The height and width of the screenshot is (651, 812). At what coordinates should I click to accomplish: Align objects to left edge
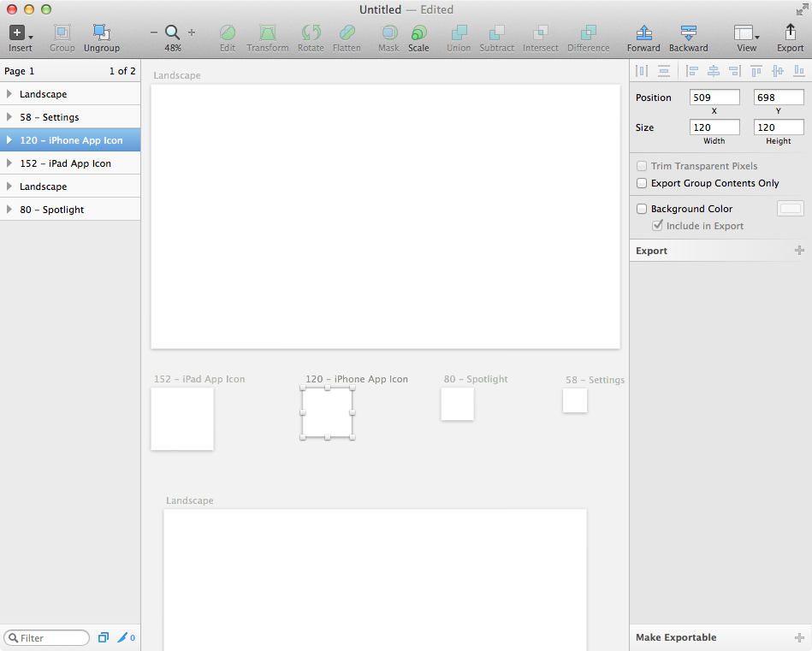[x=692, y=71]
